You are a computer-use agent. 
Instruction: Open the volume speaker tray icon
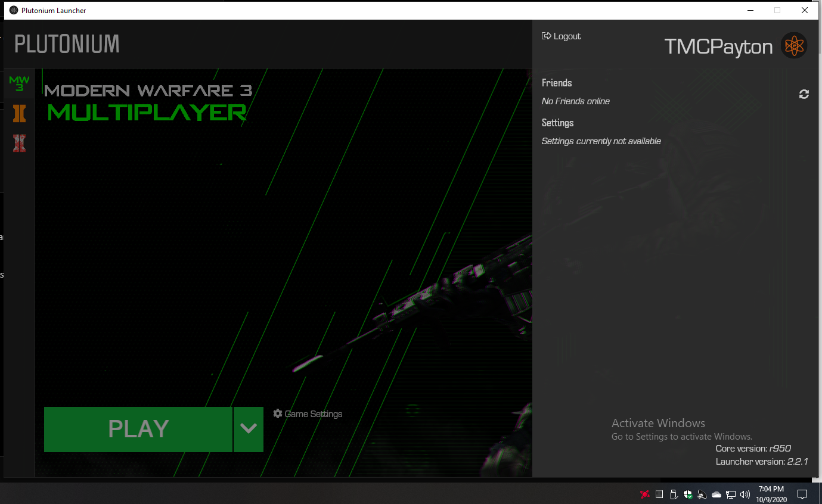point(745,494)
